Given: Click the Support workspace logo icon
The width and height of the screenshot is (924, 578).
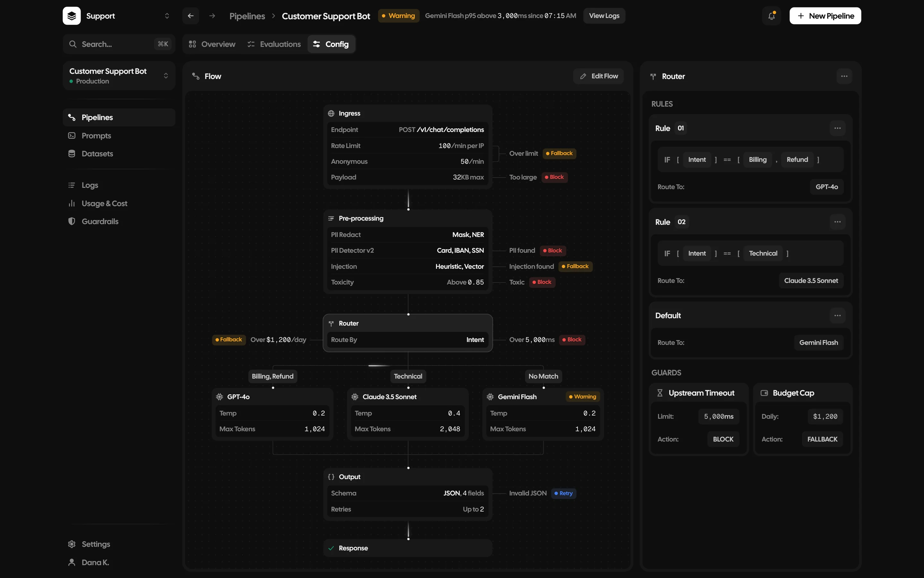Looking at the screenshot, I should tap(72, 16).
